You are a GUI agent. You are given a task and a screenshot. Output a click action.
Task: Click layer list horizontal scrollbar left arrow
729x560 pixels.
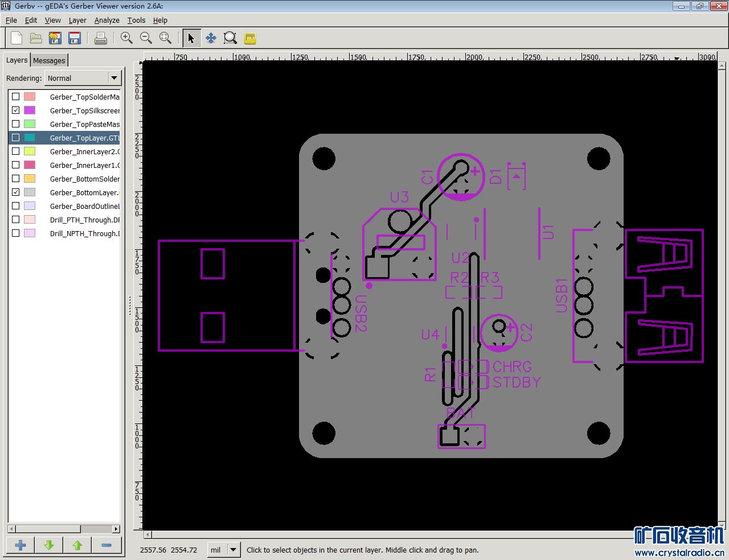pos(12,529)
